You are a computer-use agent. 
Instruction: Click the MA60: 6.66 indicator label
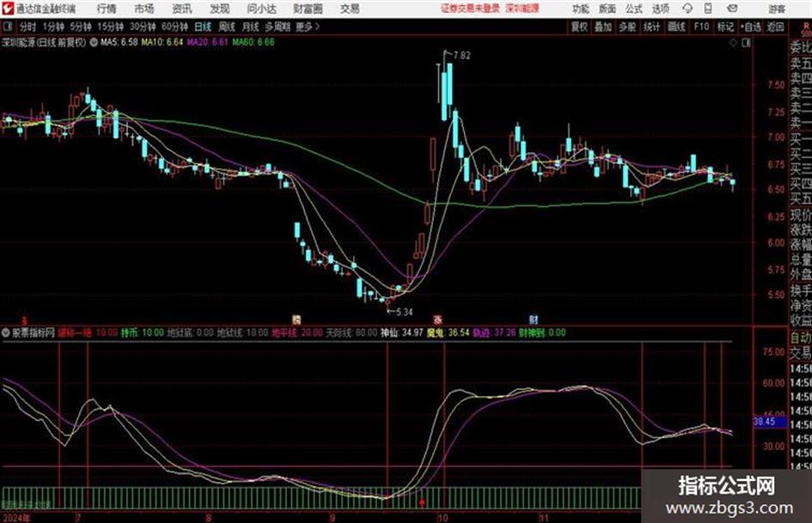253,42
